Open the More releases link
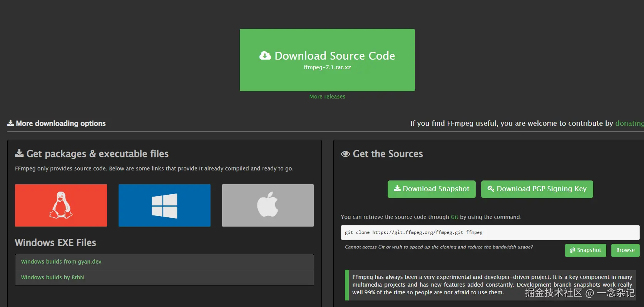This screenshot has width=644, height=307. tap(327, 97)
